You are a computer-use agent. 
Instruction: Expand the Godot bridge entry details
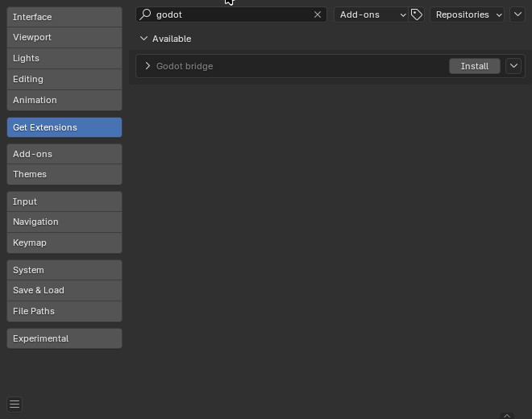148,66
